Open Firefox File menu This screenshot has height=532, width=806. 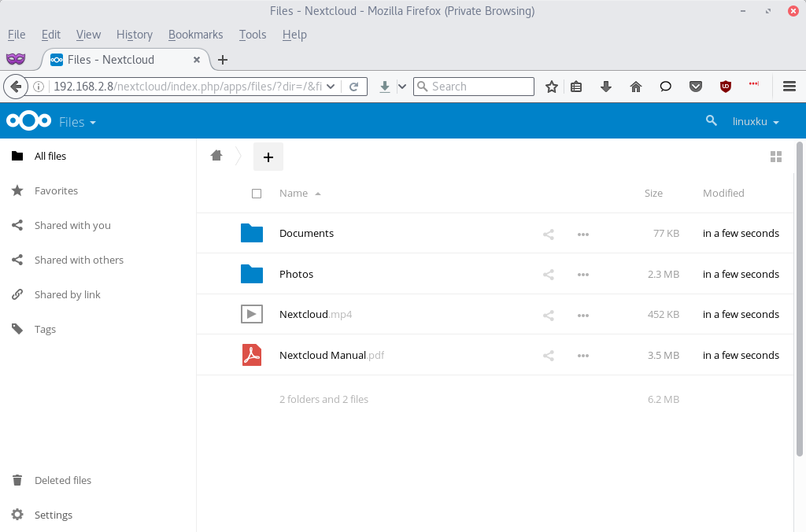tap(17, 35)
